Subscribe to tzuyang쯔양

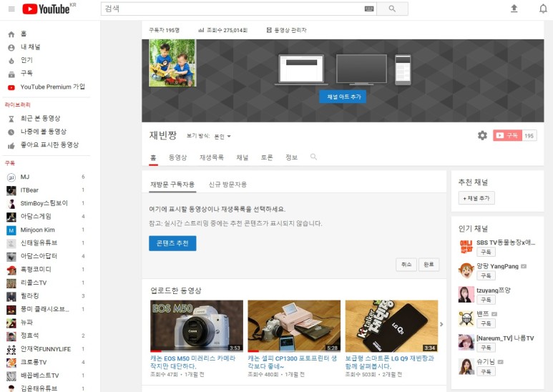(x=486, y=300)
